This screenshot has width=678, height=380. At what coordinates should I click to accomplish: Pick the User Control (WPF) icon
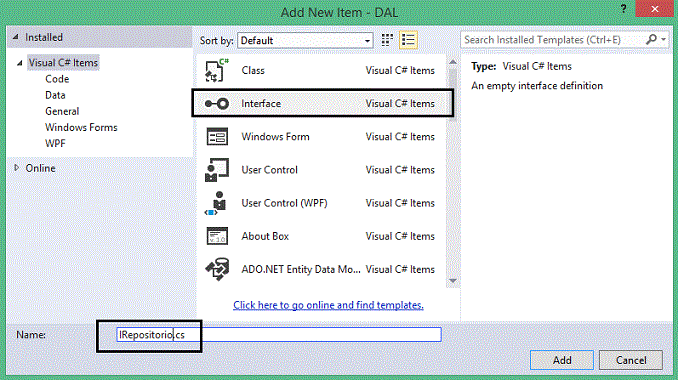tap(216, 203)
